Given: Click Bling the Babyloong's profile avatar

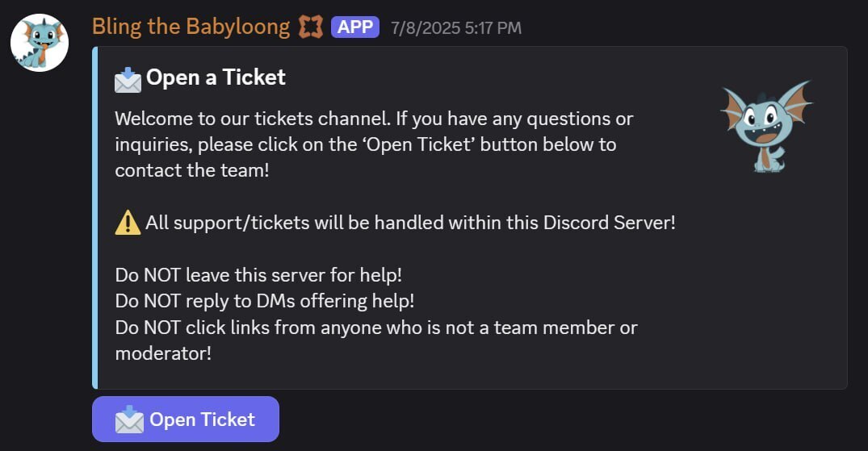Looking at the screenshot, I should coord(39,43).
